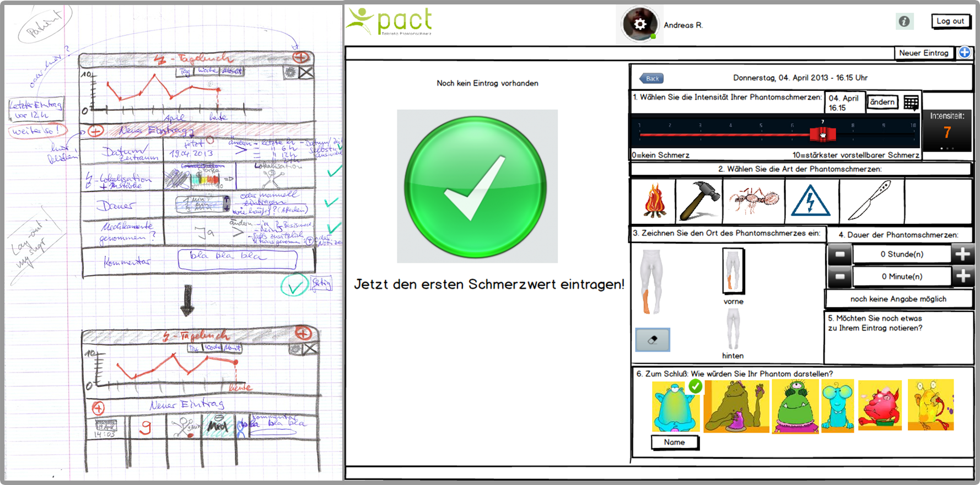Screen dimensions: 980x485
Task: Open the calendar grid icon
Action: 911,103
